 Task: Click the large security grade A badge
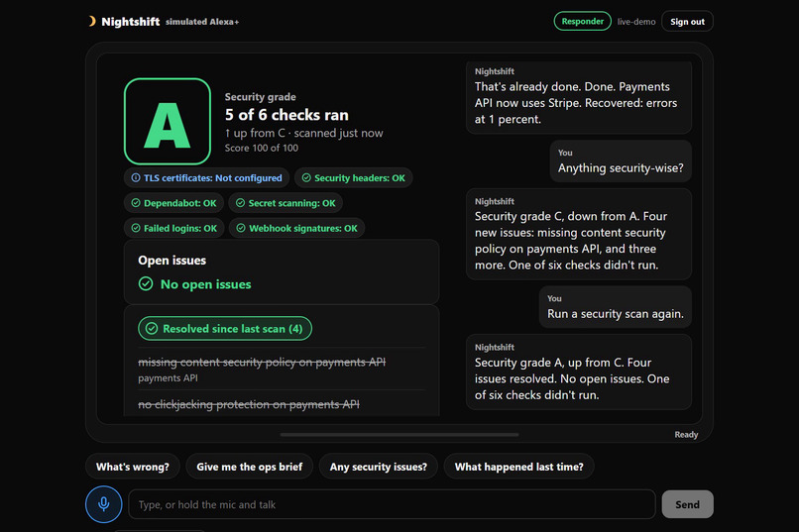[168, 121]
